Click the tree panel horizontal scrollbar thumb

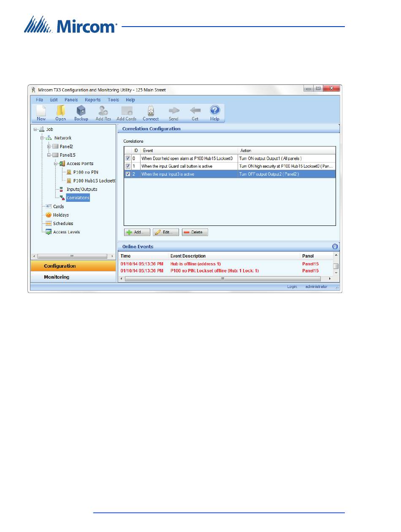click(x=72, y=256)
